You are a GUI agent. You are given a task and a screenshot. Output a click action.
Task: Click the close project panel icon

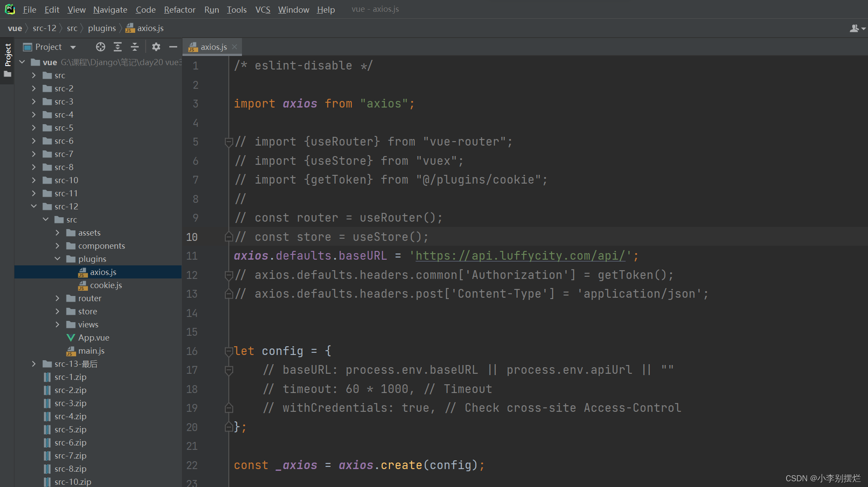174,47
